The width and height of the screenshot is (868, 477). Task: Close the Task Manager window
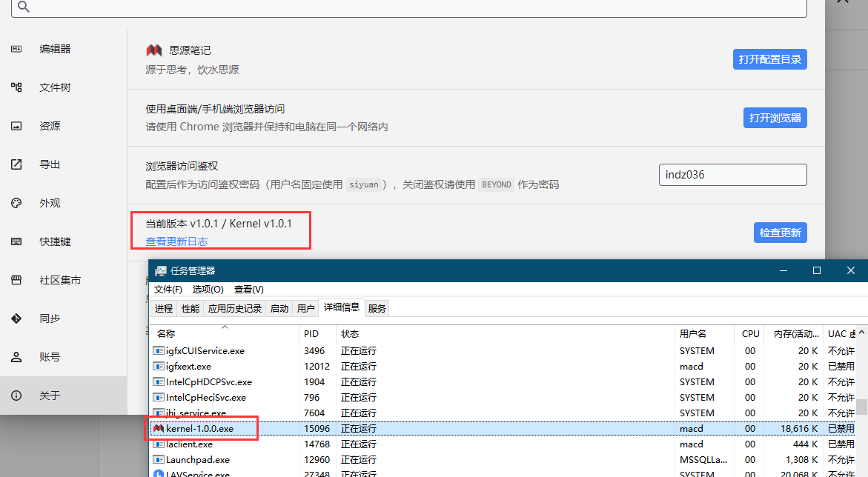(851, 270)
